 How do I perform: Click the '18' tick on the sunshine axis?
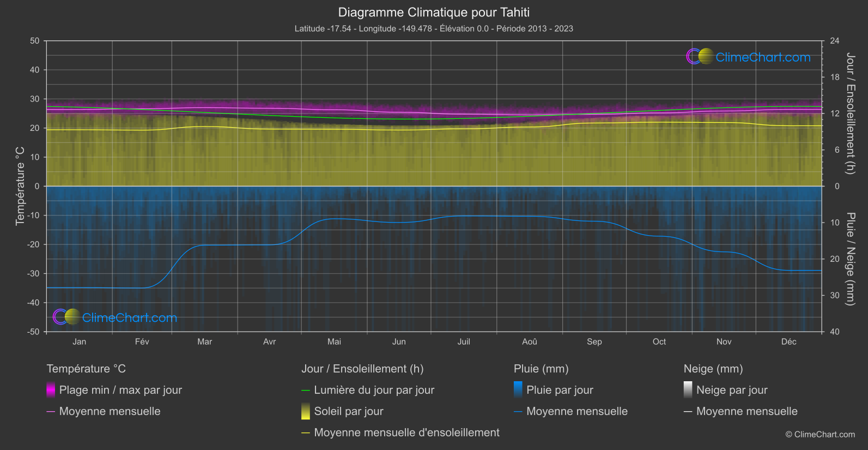(x=835, y=77)
